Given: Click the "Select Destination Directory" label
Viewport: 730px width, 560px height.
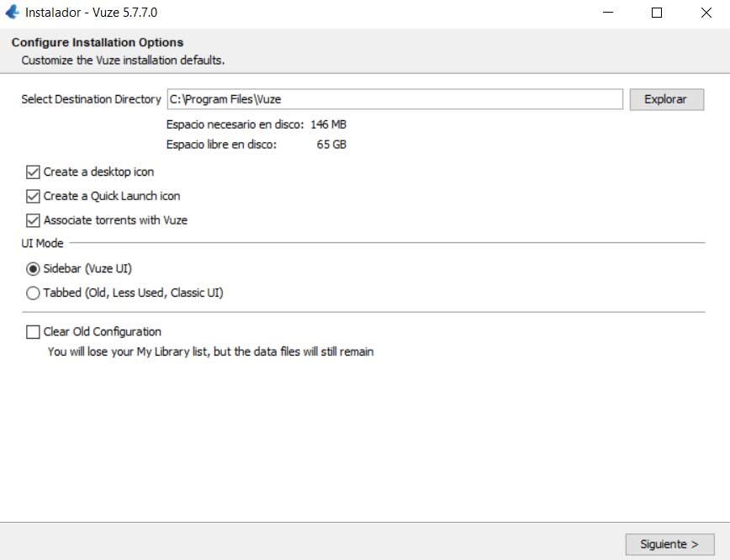Looking at the screenshot, I should [x=91, y=99].
